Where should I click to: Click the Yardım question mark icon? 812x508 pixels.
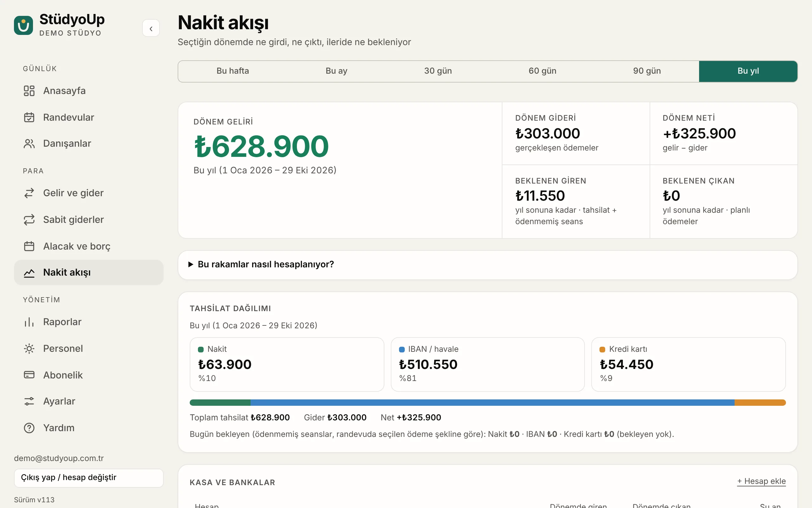click(x=29, y=428)
